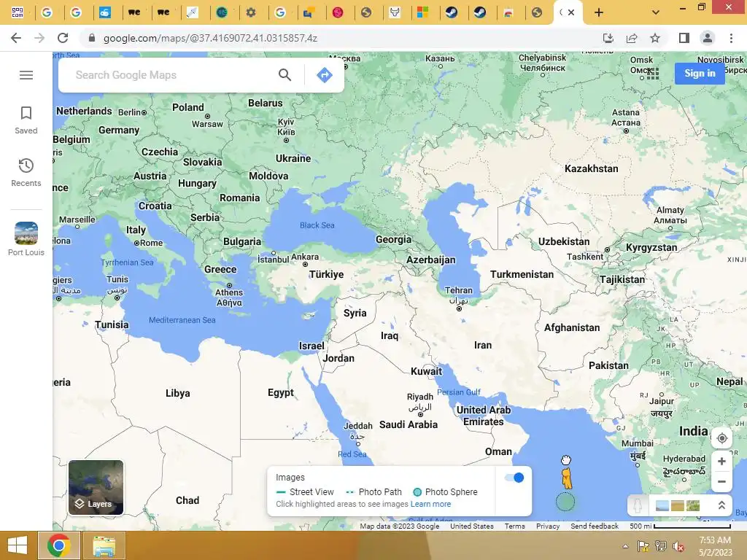The image size is (747, 560).
Task: Click the Sign in button
Action: coord(700,74)
